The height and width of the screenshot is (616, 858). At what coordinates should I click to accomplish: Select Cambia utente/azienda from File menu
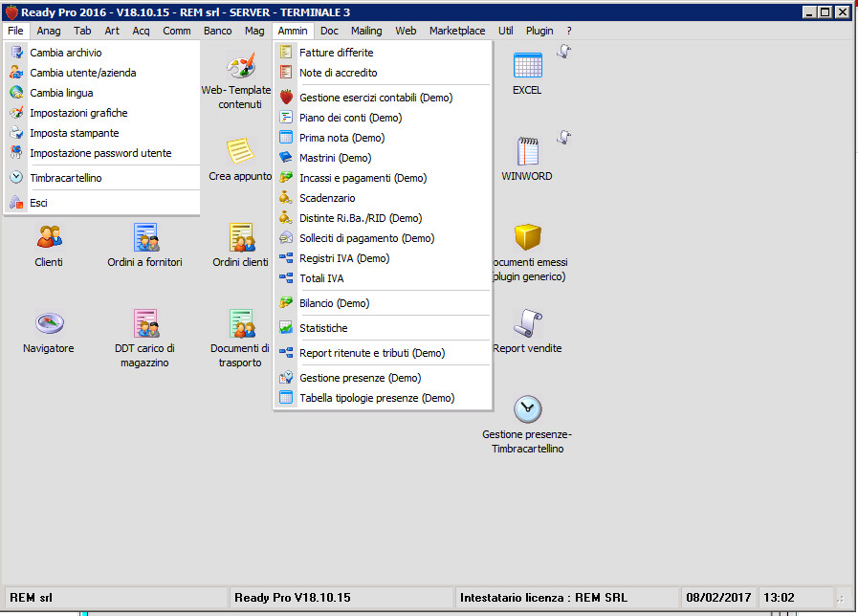[x=102, y=73]
